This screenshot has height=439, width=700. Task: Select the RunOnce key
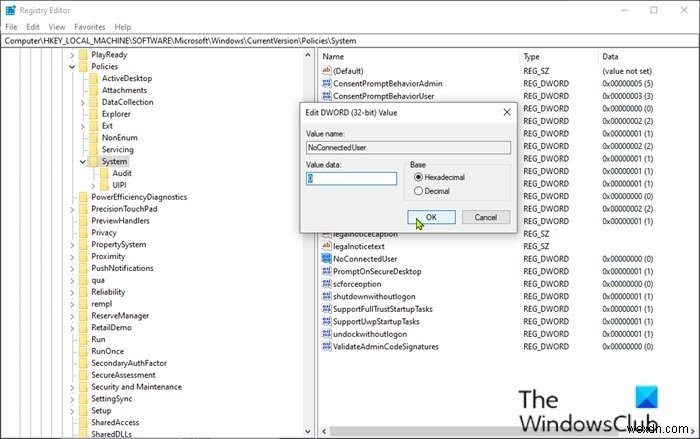tap(108, 351)
